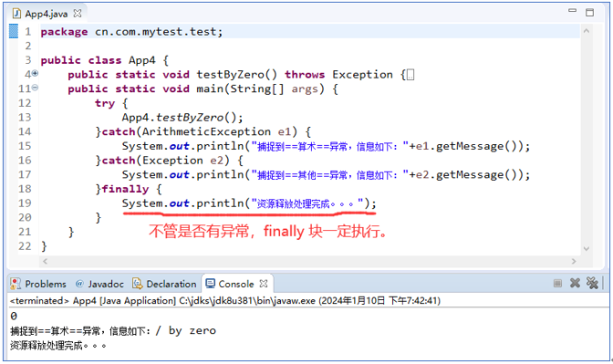Click Remove Launch console icon
Viewport: 613px width, 364px height.
[575, 283]
